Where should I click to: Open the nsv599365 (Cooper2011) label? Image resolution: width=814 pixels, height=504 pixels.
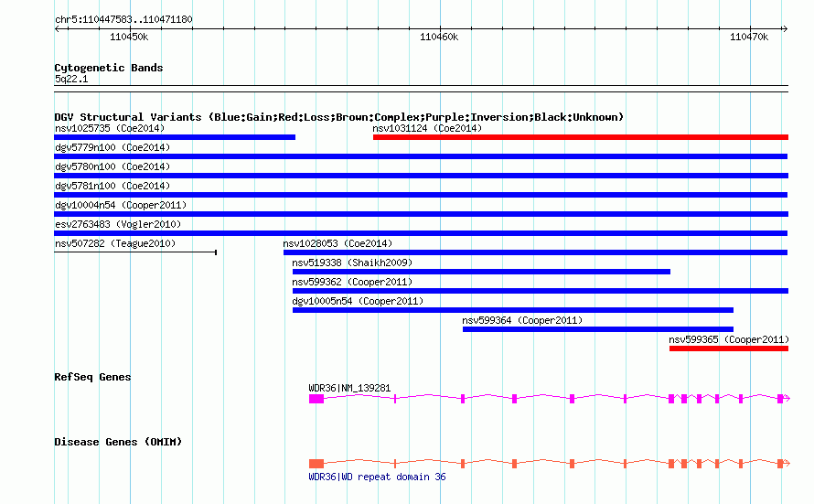(729, 339)
